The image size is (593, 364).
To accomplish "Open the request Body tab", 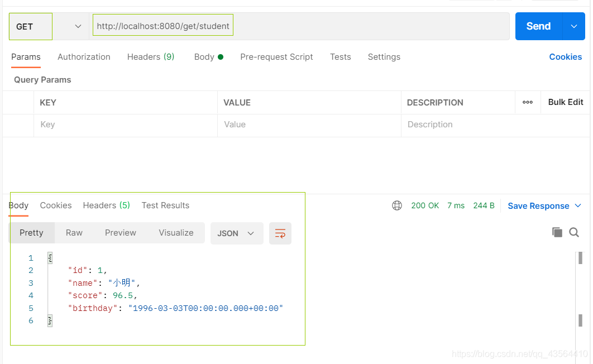I will click(208, 57).
